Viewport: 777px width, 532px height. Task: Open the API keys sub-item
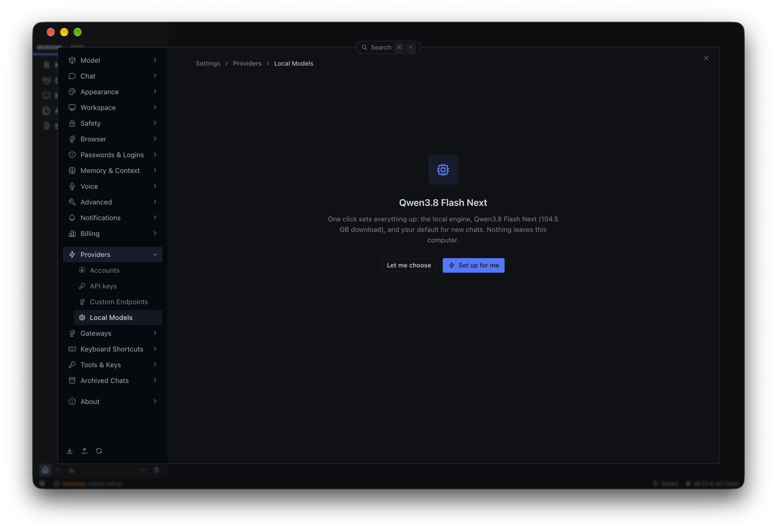[x=118, y=286]
